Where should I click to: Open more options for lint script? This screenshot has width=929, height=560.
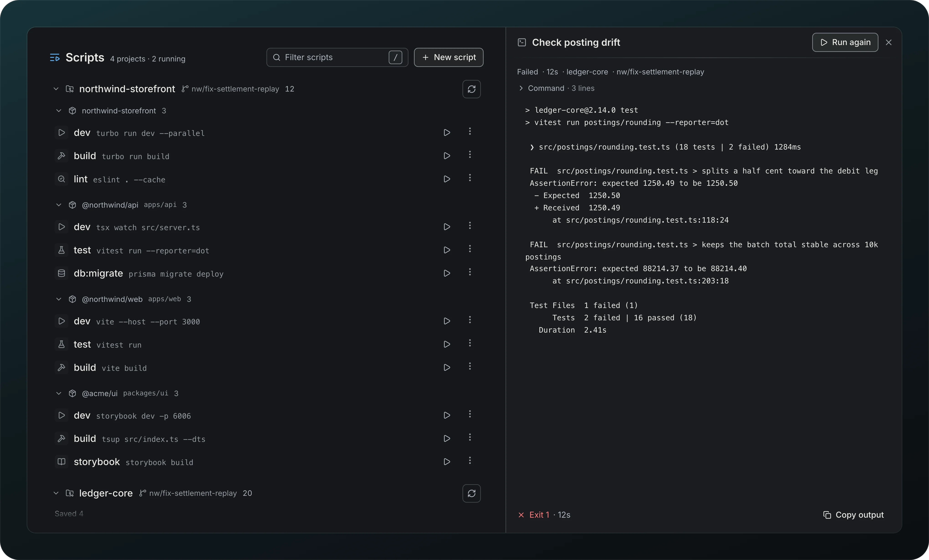coord(470,178)
